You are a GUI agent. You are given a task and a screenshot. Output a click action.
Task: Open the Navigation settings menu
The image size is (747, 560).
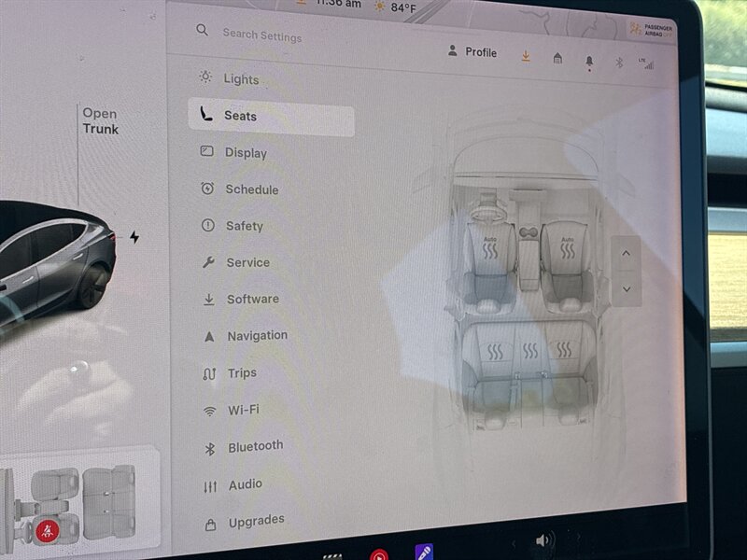(x=246, y=336)
